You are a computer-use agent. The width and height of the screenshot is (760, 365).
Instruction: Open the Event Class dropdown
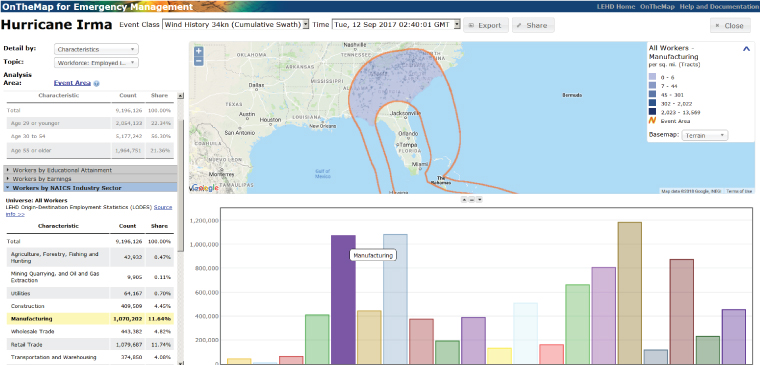pyautogui.click(x=236, y=25)
